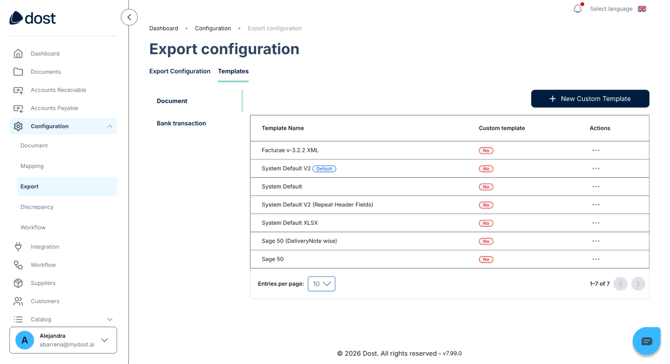Open the Select language dropdown
Viewport: 670px width, 364px height.
click(618, 9)
